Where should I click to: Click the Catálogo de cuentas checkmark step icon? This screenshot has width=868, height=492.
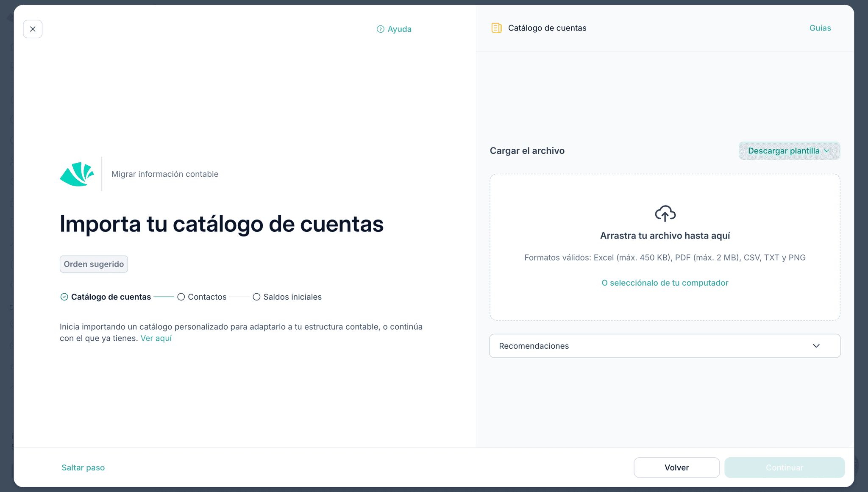[64, 297]
